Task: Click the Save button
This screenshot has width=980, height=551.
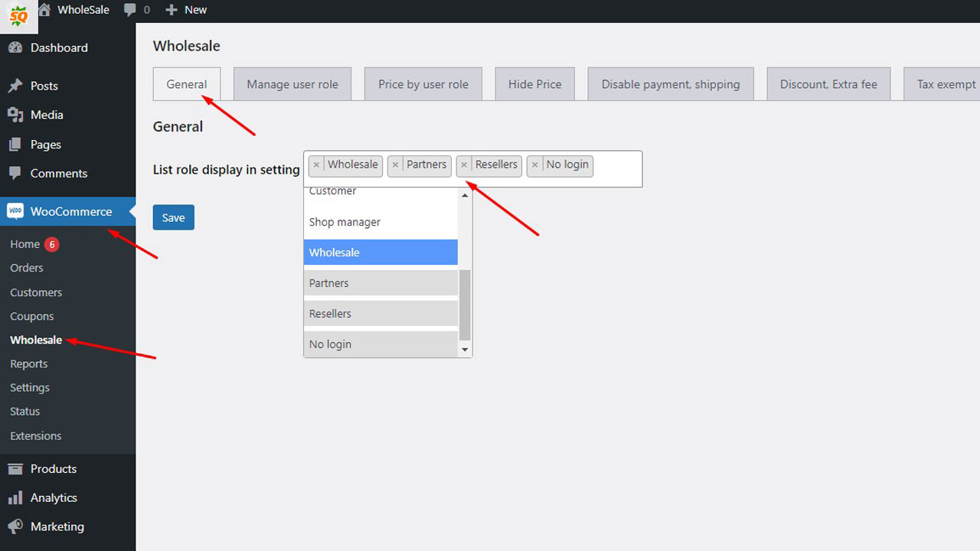Action: point(174,217)
